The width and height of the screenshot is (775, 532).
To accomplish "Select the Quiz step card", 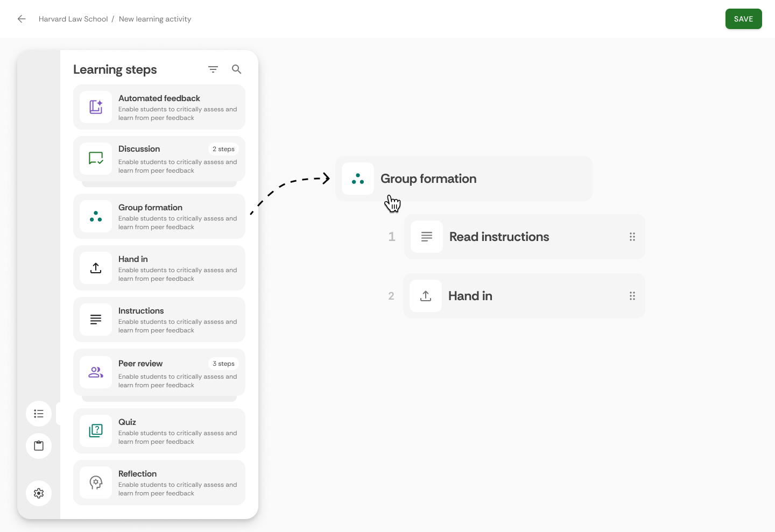I will [159, 431].
